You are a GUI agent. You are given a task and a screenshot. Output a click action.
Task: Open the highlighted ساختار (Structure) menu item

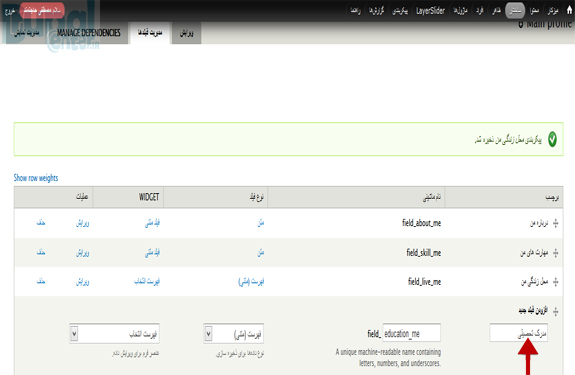[515, 11]
